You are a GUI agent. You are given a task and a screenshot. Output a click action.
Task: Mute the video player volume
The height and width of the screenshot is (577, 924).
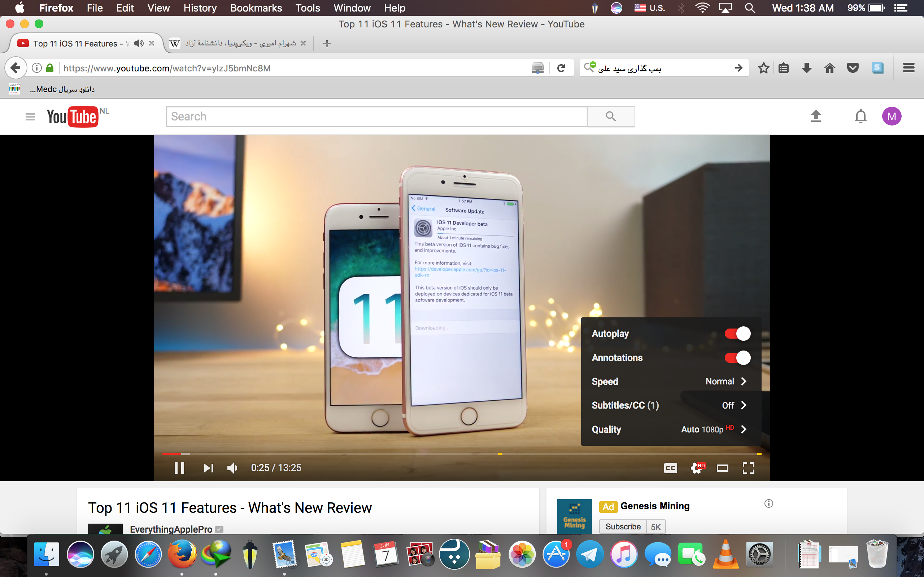click(x=232, y=468)
